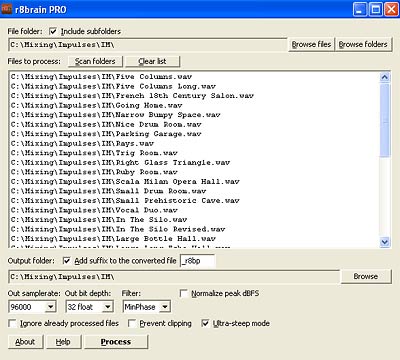Select In The Silo Revised.wav entry
This screenshot has height=360, width=400.
(x=118, y=229)
